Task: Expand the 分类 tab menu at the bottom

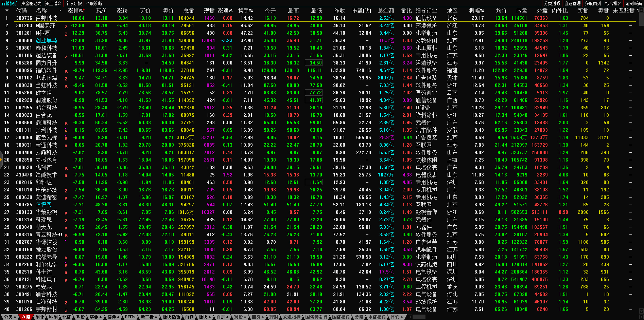Action: click(x=10, y=317)
